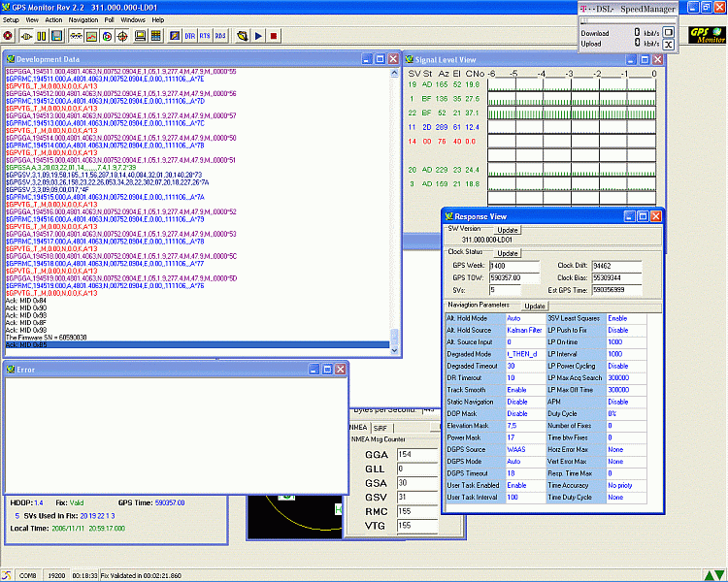Click the DTR toolbar button
Viewport: 728px width, 582px height.
(x=189, y=36)
